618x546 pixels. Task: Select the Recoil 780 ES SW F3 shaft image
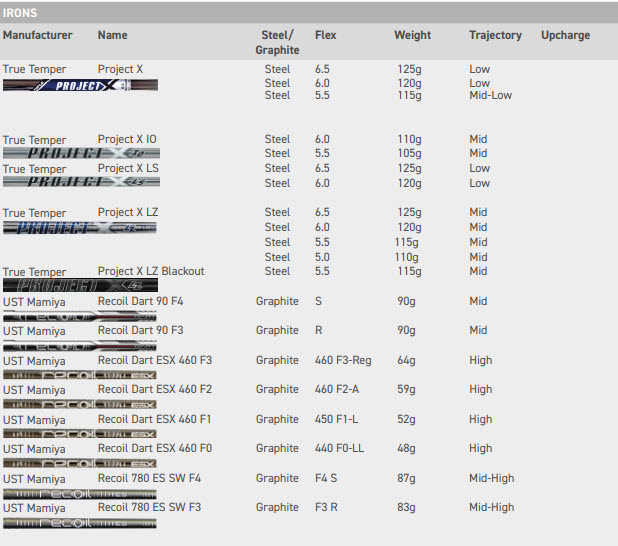79,522
